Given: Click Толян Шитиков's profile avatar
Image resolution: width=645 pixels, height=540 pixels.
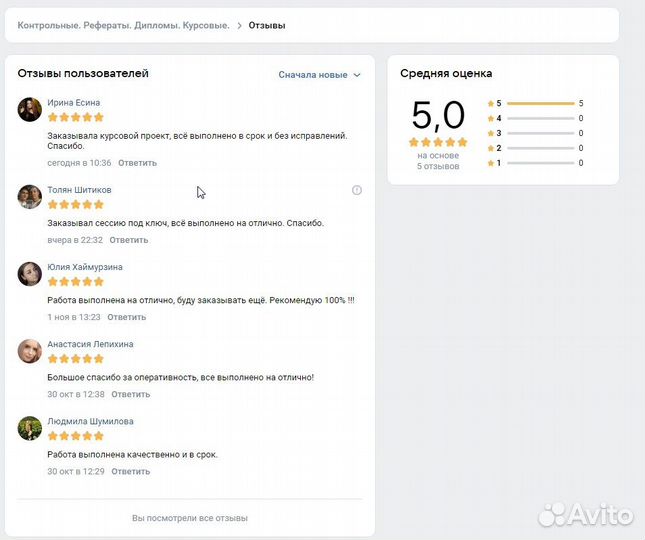Looking at the screenshot, I should pos(30,196).
